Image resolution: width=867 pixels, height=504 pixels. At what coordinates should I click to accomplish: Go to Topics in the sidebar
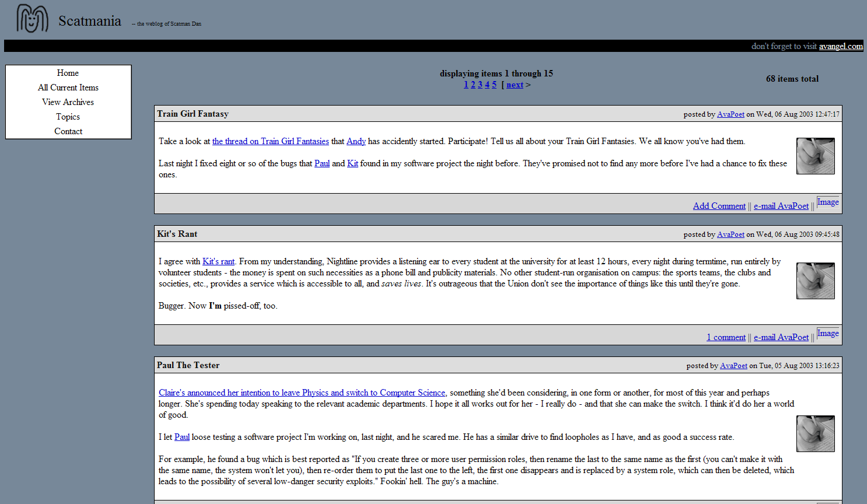(x=68, y=117)
